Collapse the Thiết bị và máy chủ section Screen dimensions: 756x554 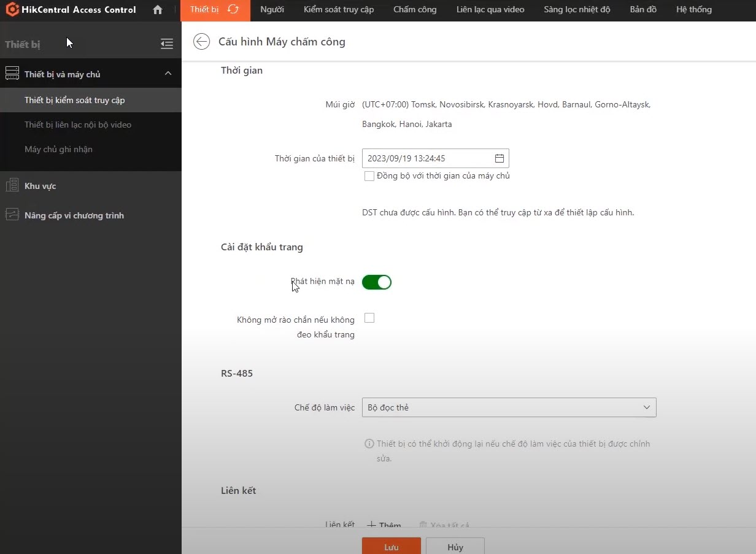tap(168, 74)
